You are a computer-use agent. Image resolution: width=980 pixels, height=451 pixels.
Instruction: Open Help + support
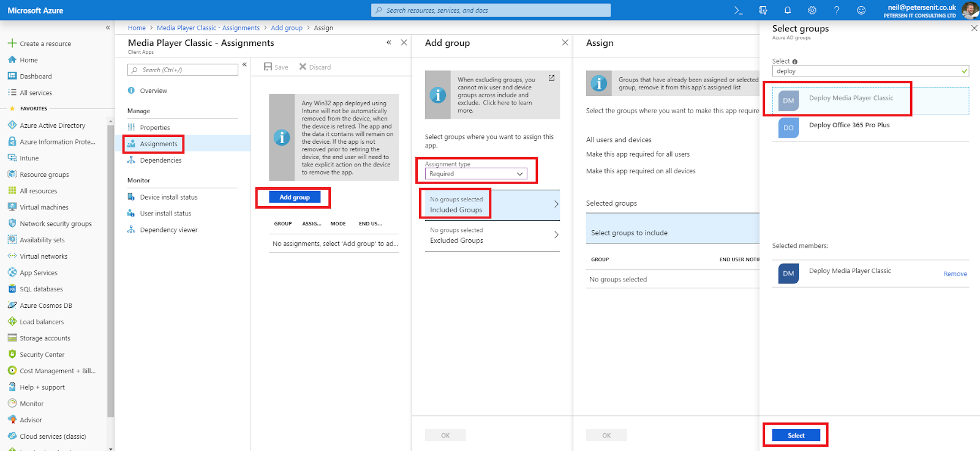point(42,387)
